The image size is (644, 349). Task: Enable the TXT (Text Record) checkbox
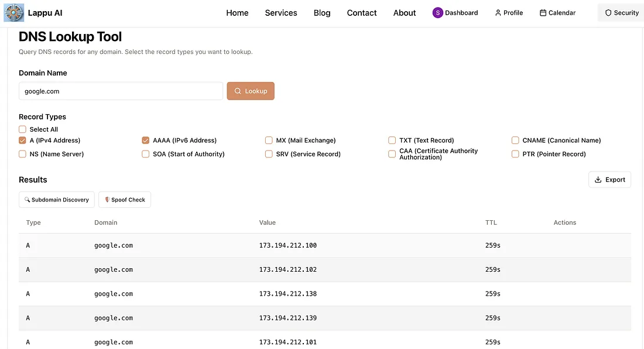click(x=392, y=141)
